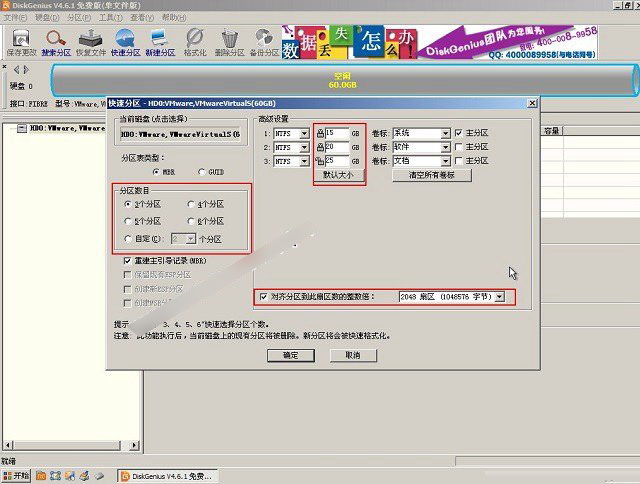Open the custom partition count dropdown
640x484 pixels.
[x=191, y=239]
